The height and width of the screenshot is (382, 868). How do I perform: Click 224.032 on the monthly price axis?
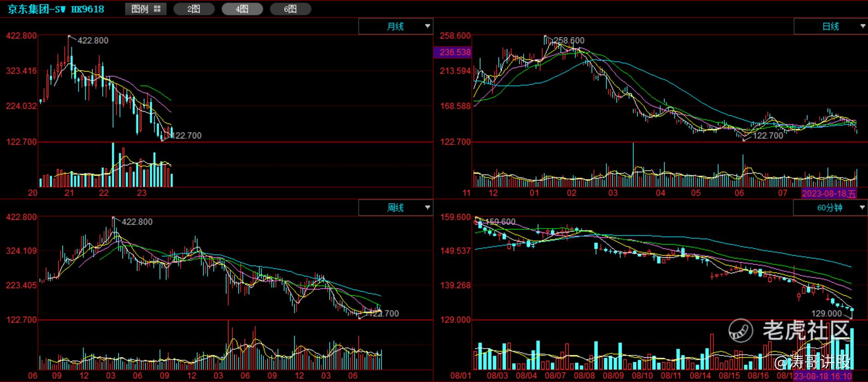pos(21,106)
